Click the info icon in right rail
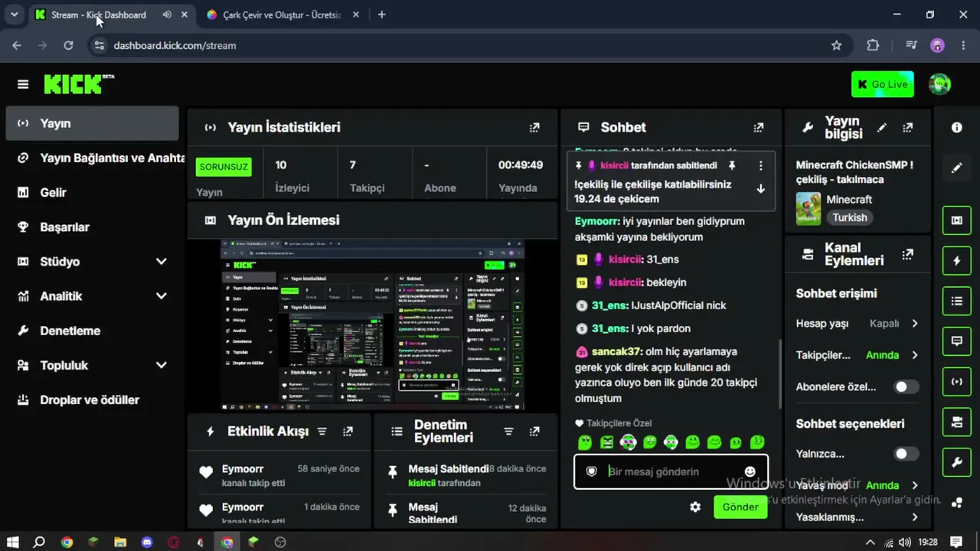 coord(956,128)
